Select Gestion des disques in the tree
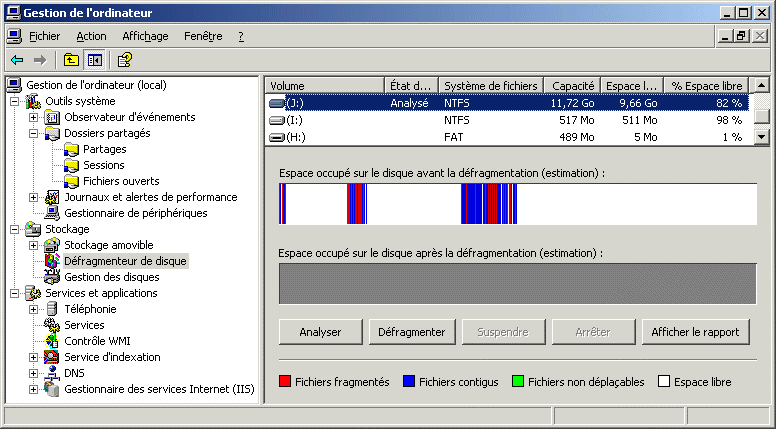This screenshot has height=429, width=776. point(111,277)
